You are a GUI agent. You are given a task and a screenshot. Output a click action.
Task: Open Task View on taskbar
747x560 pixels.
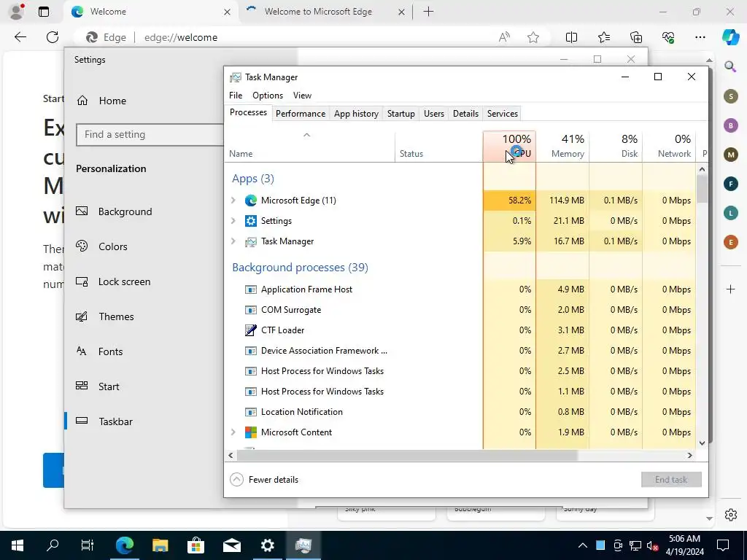tap(88, 545)
